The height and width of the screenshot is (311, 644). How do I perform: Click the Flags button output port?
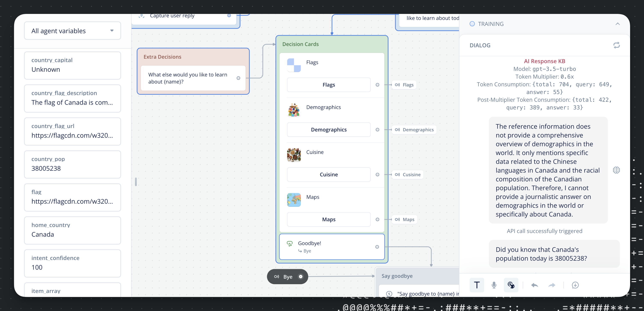[x=377, y=85]
